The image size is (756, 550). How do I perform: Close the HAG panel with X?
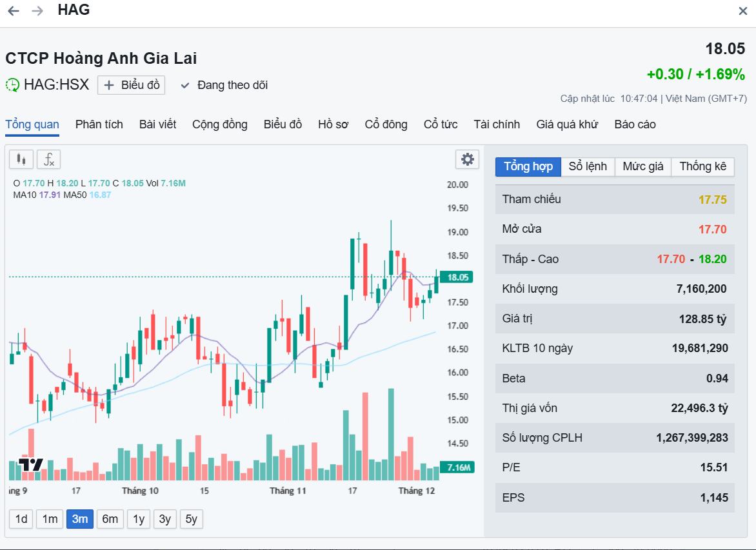pyautogui.click(x=742, y=11)
